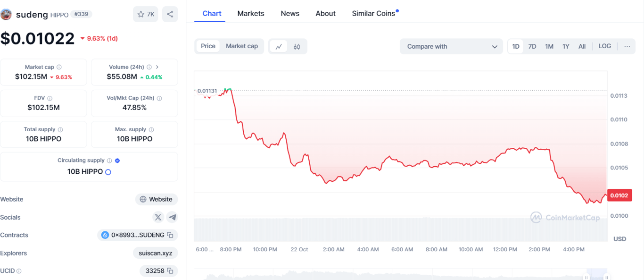This screenshot has height=280, width=644.
Task: Click Market cap info icon
Action: pyautogui.click(x=59, y=68)
